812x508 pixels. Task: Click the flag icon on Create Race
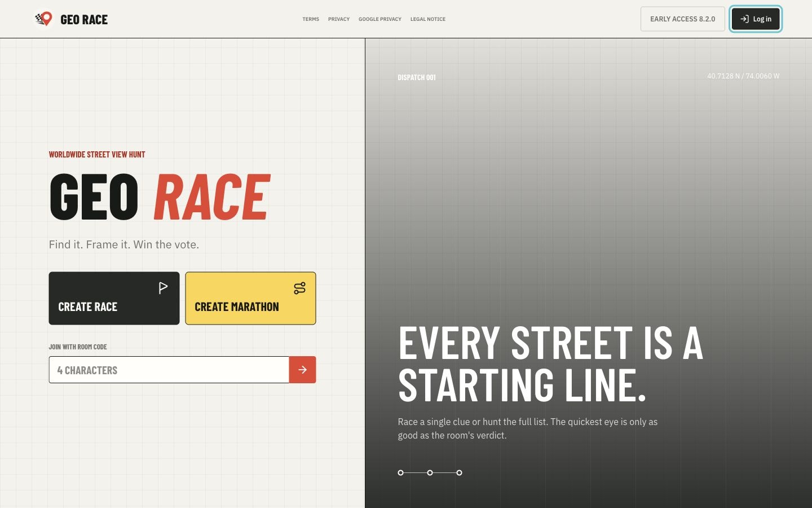click(x=163, y=288)
